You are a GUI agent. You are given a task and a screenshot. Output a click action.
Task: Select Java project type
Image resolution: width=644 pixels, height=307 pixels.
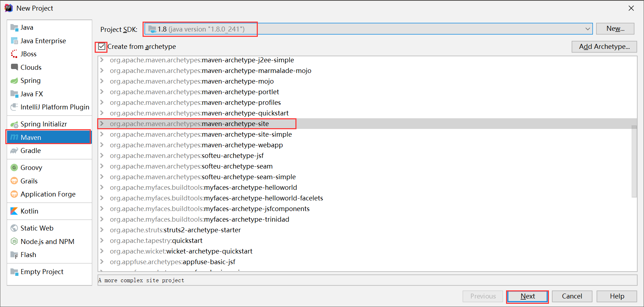49,27
